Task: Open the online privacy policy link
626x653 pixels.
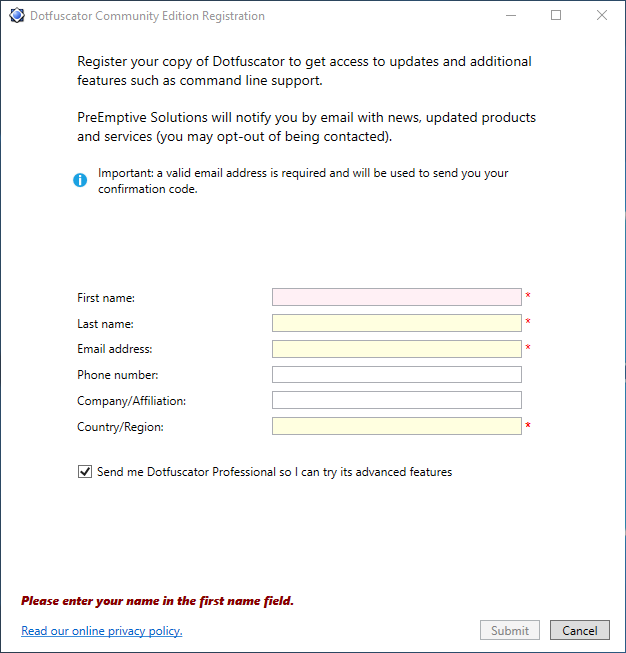Action: click(x=102, y=631)
